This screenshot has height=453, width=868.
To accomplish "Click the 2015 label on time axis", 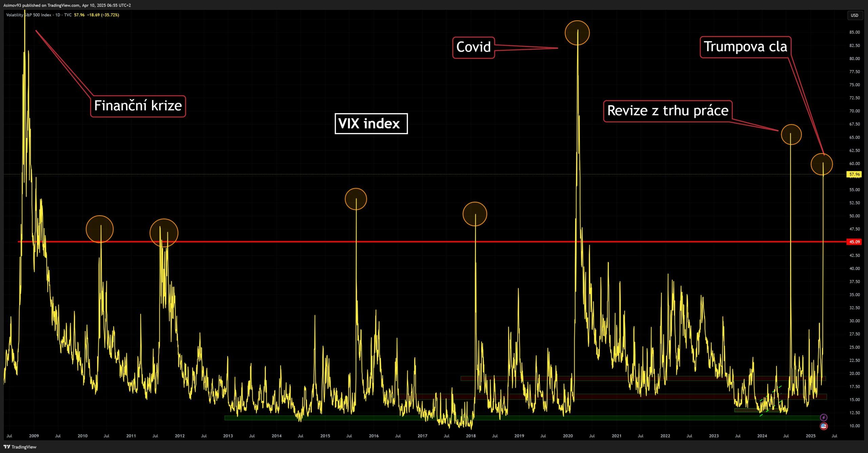I will click(x=325, y=436).
